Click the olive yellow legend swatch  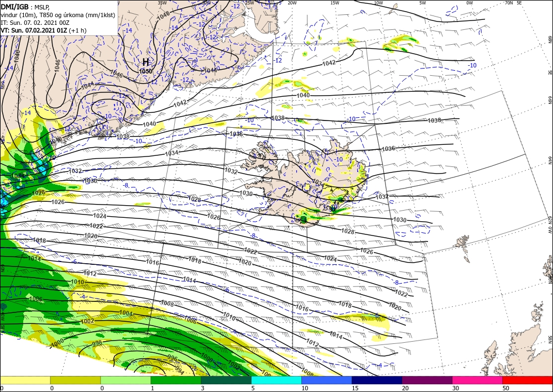75,380
